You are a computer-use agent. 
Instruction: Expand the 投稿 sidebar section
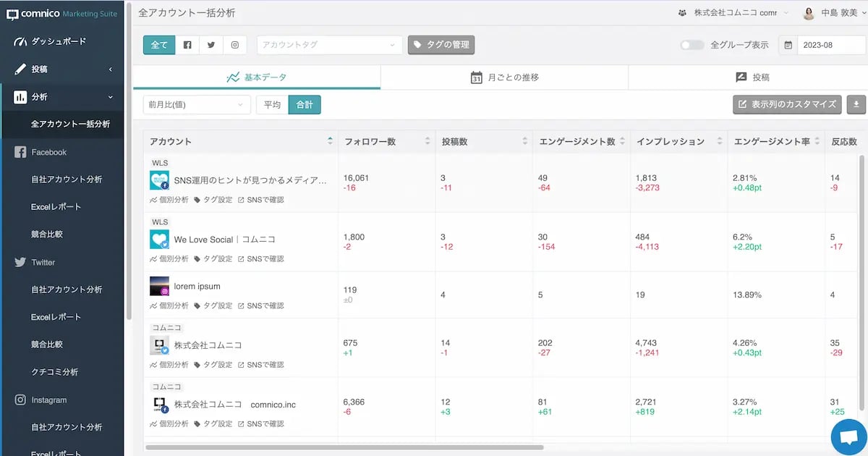[62, 69]
